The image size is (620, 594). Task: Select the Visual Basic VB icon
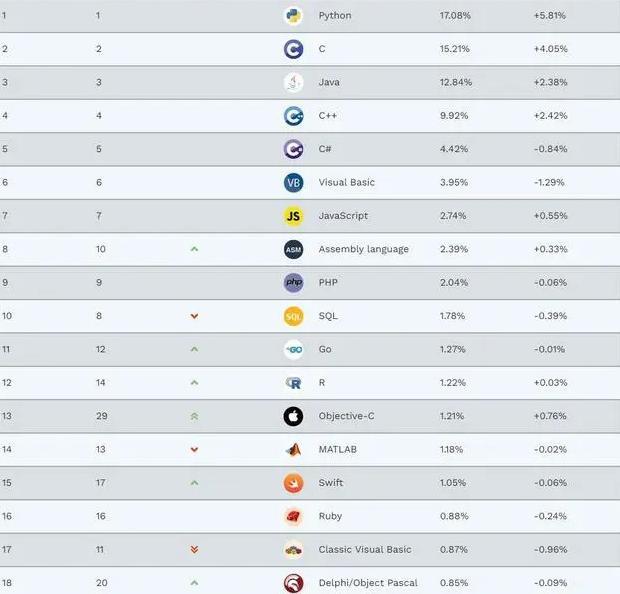293,183
